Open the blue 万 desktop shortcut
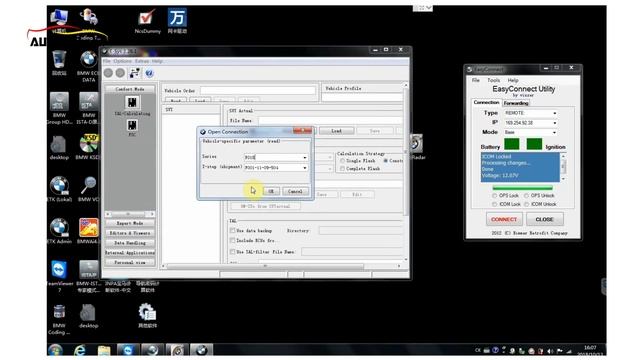The image size is (640, 360). [177, 21]
